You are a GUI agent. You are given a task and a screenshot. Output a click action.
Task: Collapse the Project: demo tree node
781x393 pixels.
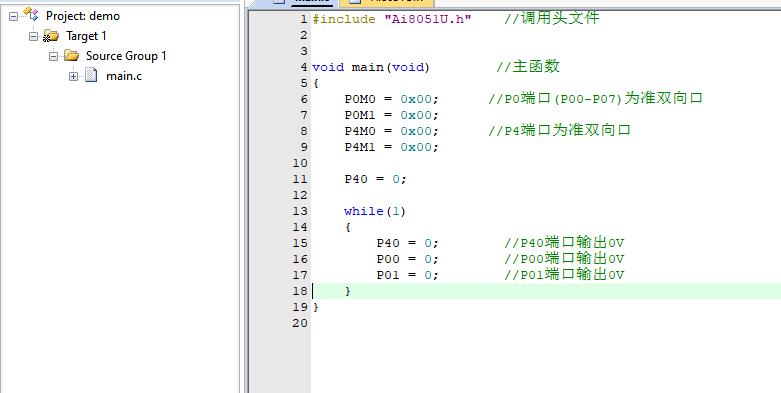(13, 16)
